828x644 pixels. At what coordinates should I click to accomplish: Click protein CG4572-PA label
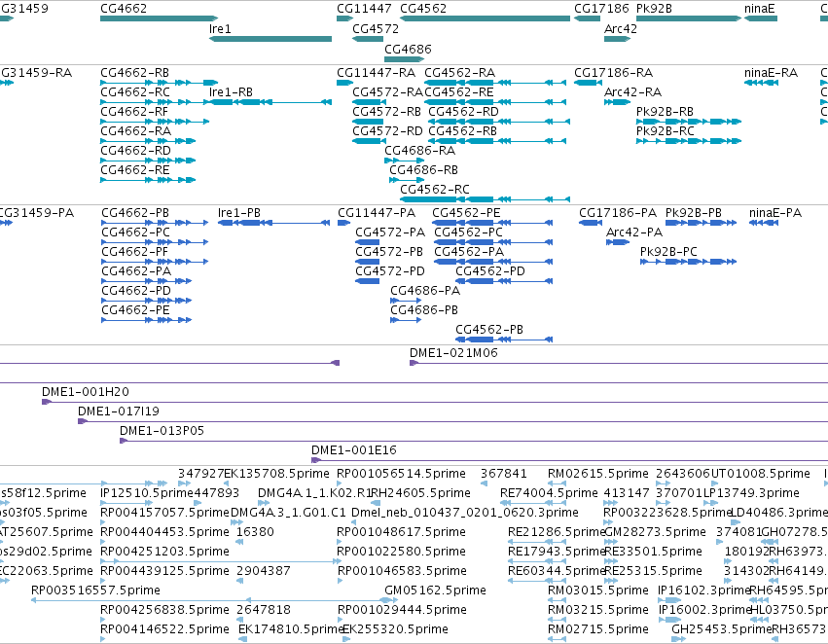(x=390, y=233)
